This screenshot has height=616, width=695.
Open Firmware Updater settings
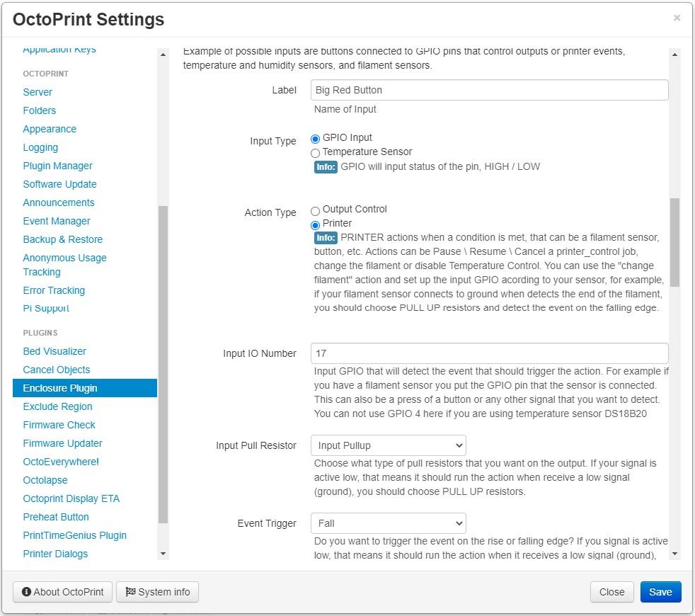point(62,443)
